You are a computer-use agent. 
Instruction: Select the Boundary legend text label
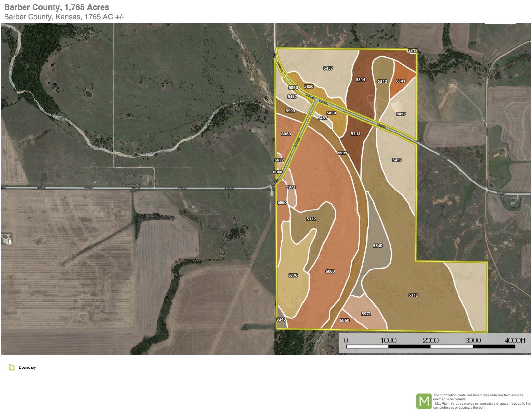(27, 367)
